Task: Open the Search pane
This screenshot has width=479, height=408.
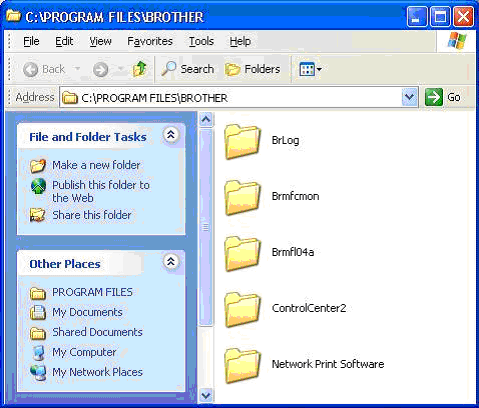Action: (188, 69)
